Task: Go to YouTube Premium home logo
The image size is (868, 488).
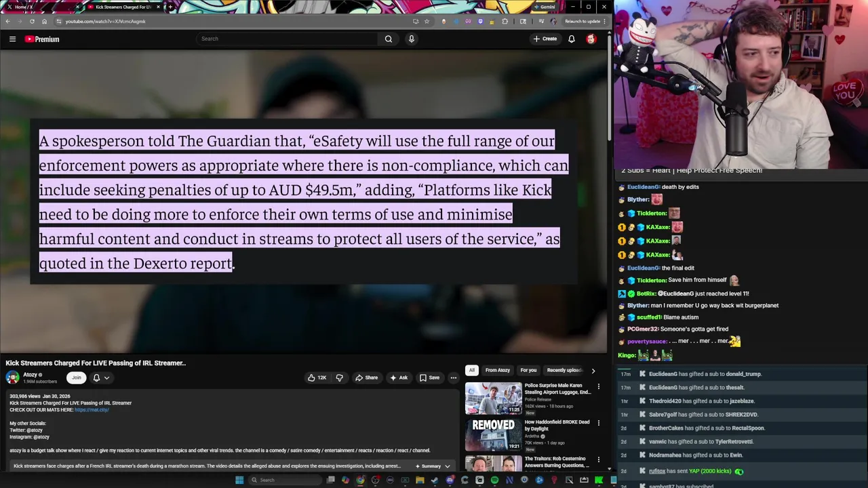Action: point(42,39)
